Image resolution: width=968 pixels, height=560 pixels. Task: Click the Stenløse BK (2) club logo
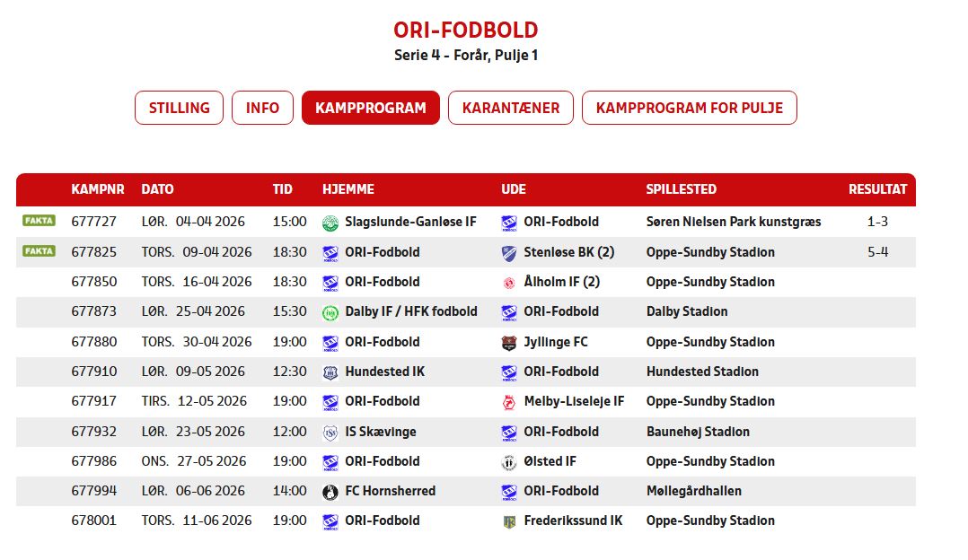(x=509, y=253)
